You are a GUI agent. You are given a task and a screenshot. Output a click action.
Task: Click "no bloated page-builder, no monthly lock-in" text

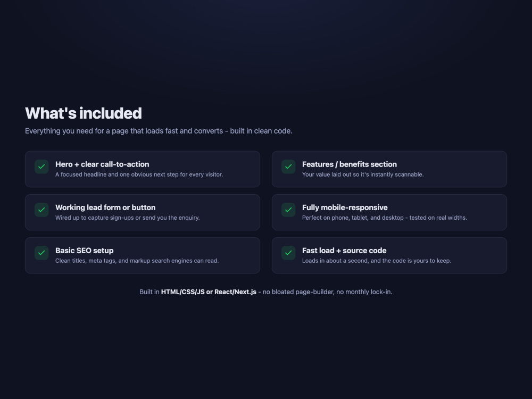pyautogui.click(x=327, y=292)
